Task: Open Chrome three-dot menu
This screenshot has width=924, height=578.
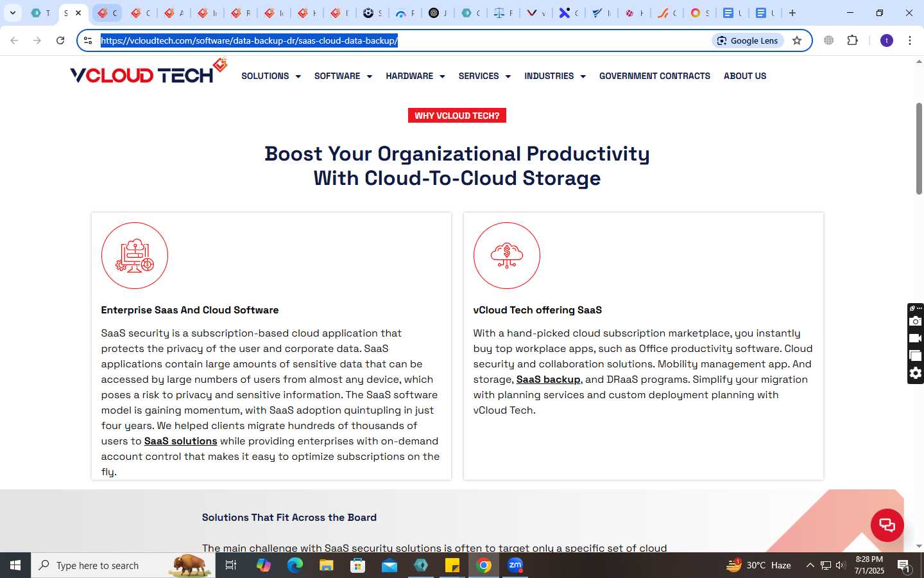Action: click(x=910, y=40)
